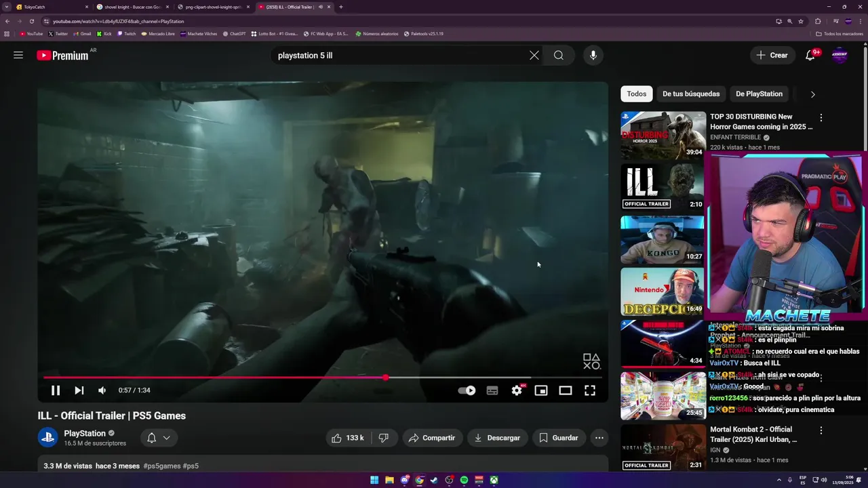
Task: Click the Crear button
Action: (772, 56)
